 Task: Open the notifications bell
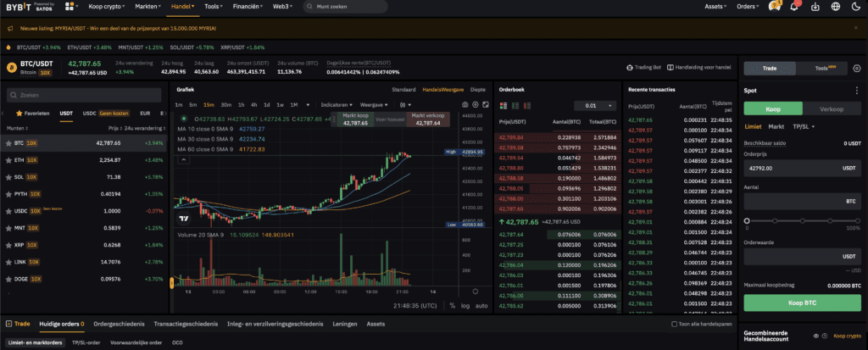click(793, 7)
